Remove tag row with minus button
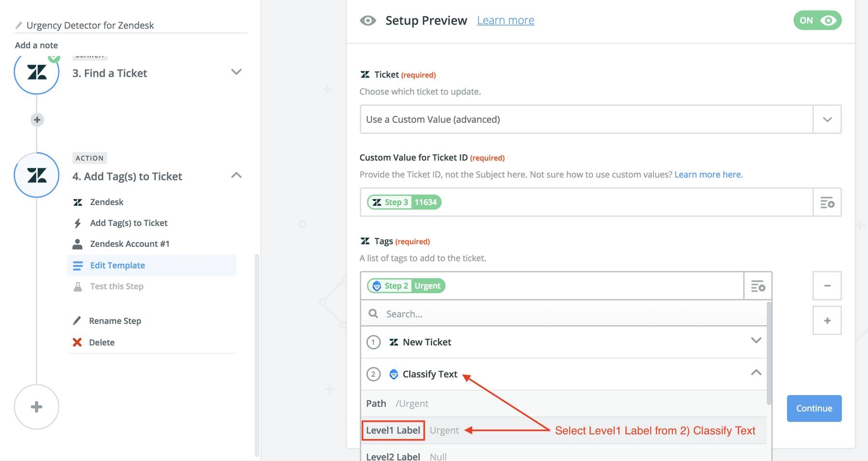The height and width of the screenshot is (461, 868). click(827, 286)
